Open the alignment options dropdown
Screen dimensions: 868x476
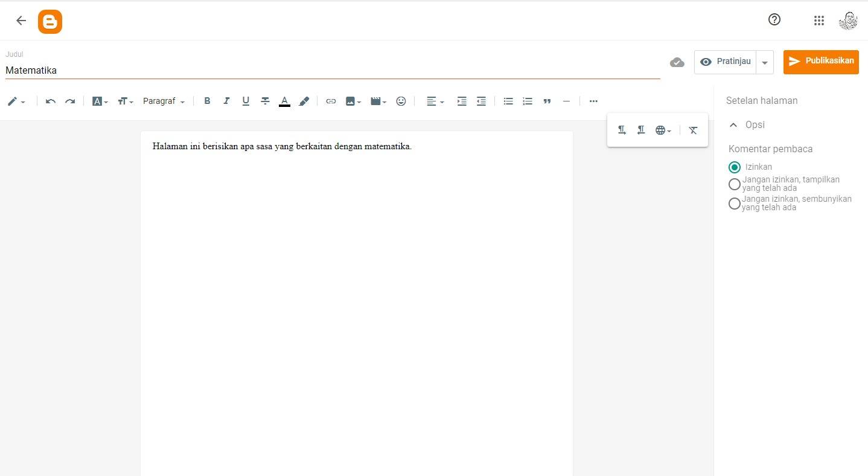[x=435, y=101]
